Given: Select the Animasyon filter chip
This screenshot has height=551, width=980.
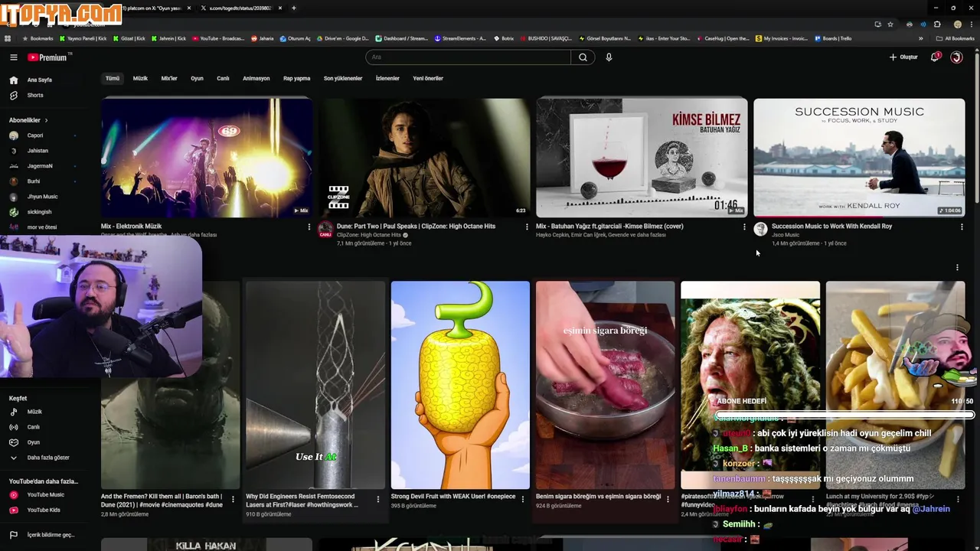Looking at the screenshot, I should tap(256, 78).
